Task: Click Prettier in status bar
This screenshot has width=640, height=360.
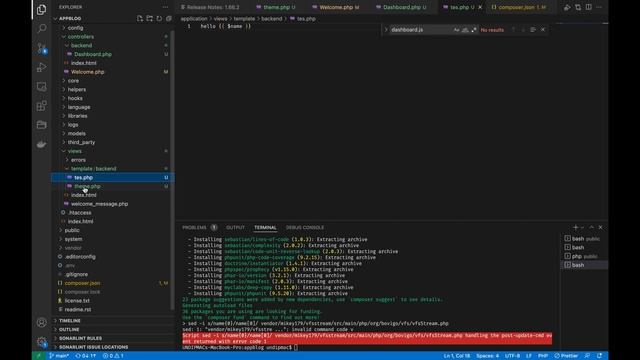Action: (566, 356)
